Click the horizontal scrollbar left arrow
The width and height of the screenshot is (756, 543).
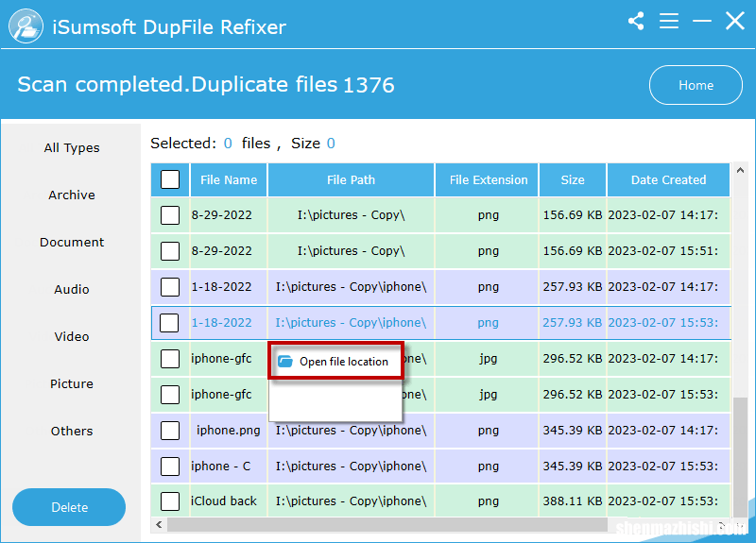click(x=159, y=524)
